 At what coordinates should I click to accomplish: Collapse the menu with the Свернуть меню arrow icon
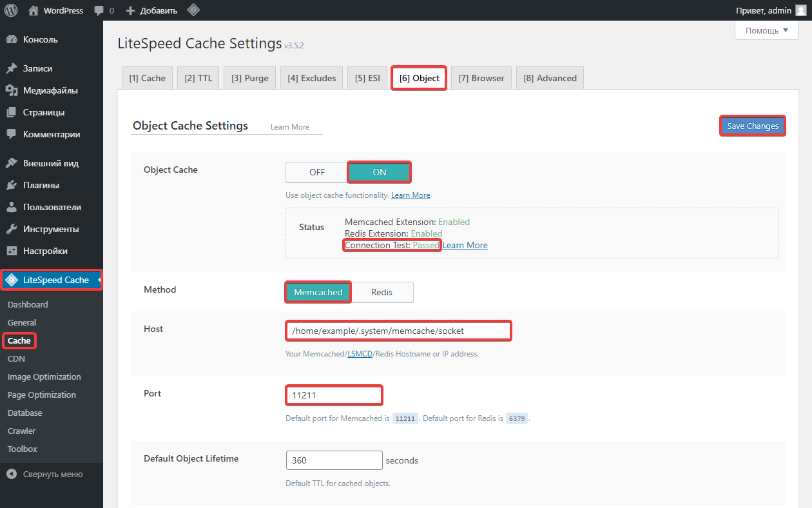[12, 474]
